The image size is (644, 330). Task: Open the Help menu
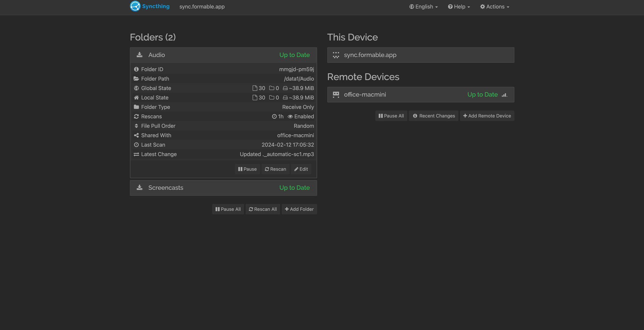tap(459, 6)
